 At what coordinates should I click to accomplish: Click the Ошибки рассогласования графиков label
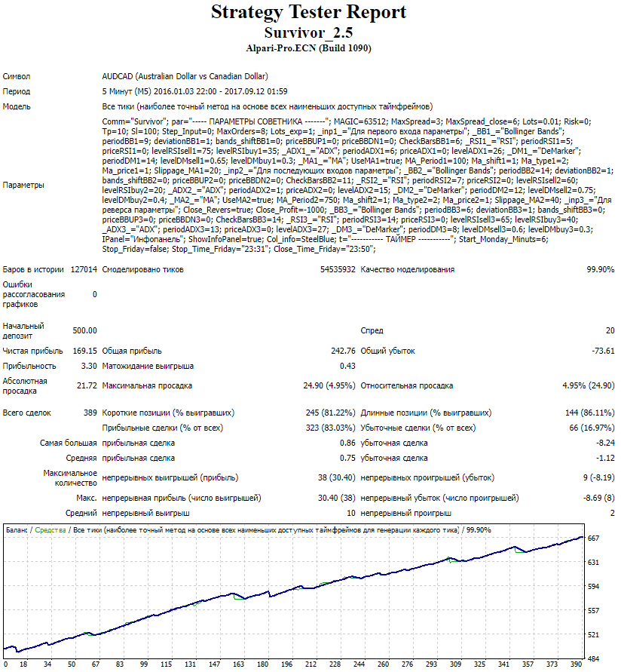coord(33,294)
